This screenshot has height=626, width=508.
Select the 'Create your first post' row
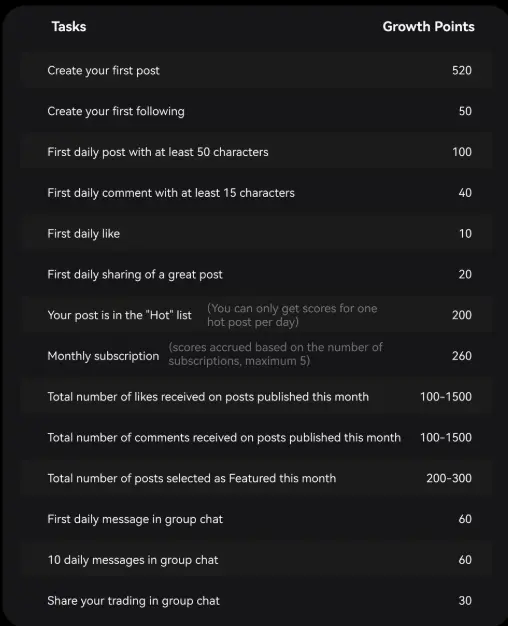click(x=256, y=71)
